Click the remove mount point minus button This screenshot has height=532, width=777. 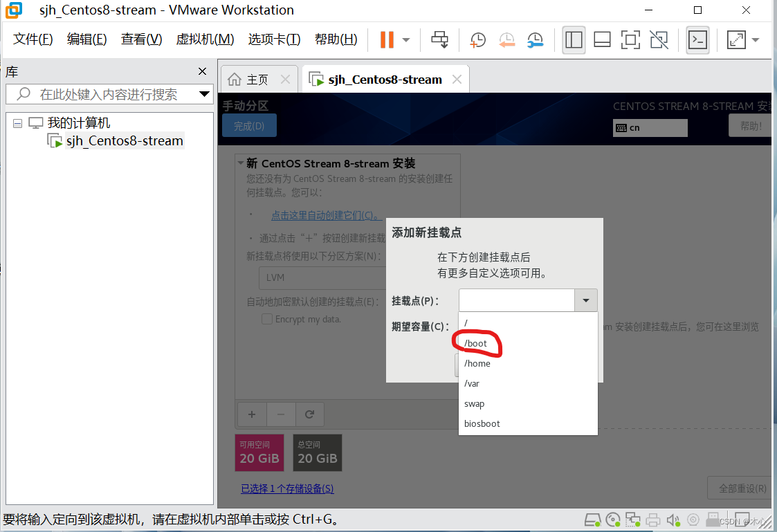coord(281,414)
